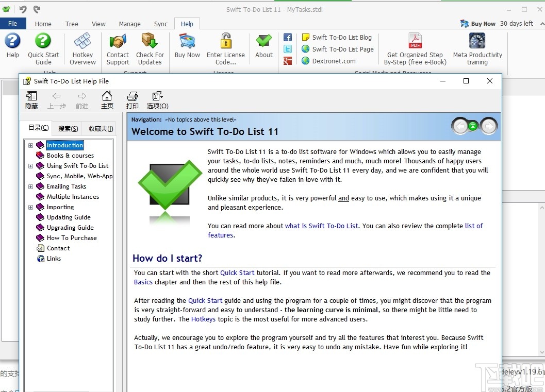Expand Using Swift To-Do List node
The width and height of the screenshot is (545, 392).
point(30,166)
